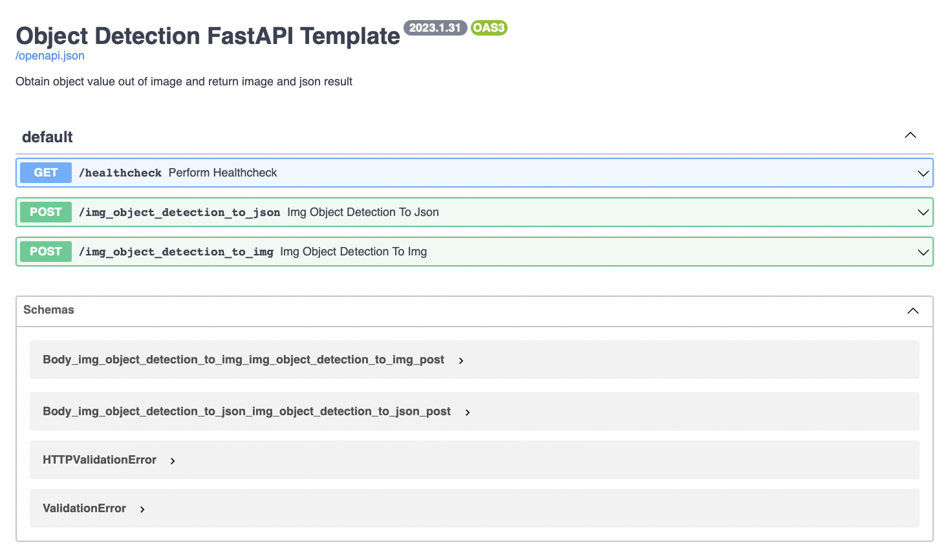Select Body_img_object_detection_to_json_img_object_detection_to_json_post schema name

(x=246, y=411)
